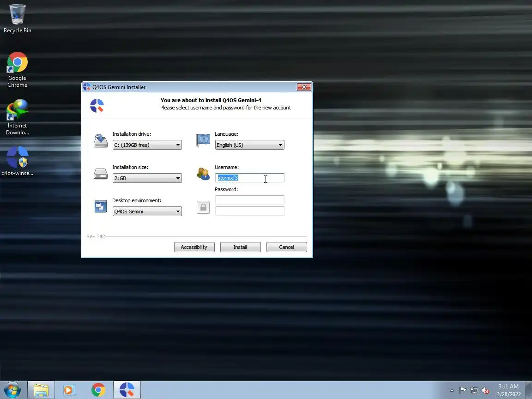Click the "Rev 342" text
The height and width of the screenshot is (399, 532).
96,236
